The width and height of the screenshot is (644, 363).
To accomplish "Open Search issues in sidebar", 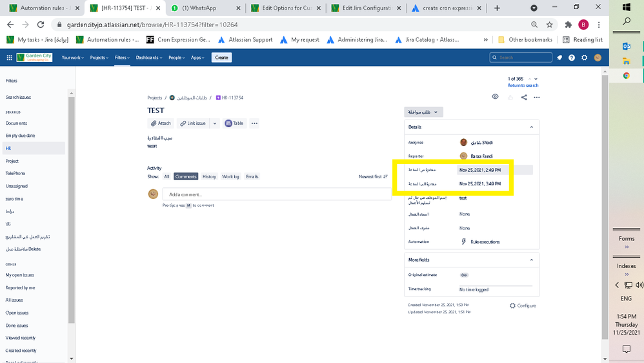I will (x=18, y=98).
